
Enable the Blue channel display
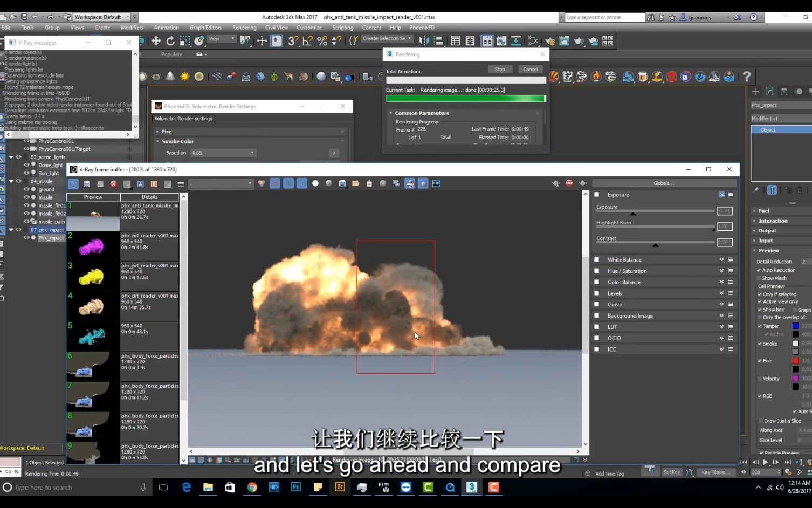tap(302, 183)
